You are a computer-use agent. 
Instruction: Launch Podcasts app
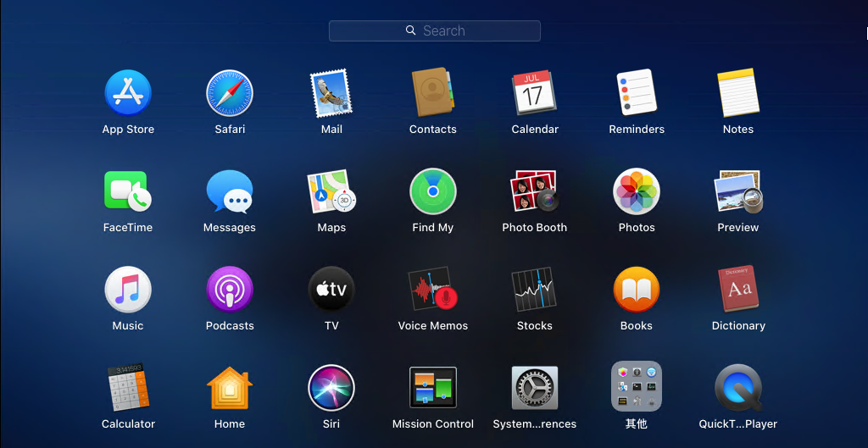pos(230,290)
